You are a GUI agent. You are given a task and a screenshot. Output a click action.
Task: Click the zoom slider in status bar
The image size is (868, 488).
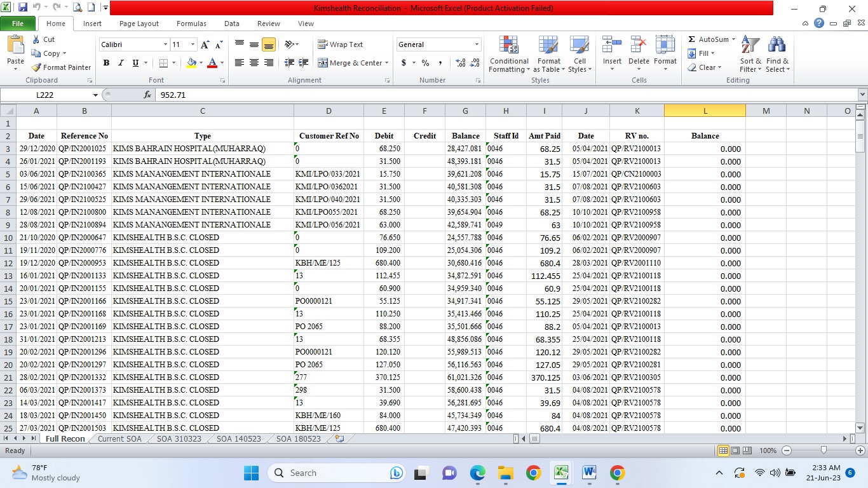(824, 451)
